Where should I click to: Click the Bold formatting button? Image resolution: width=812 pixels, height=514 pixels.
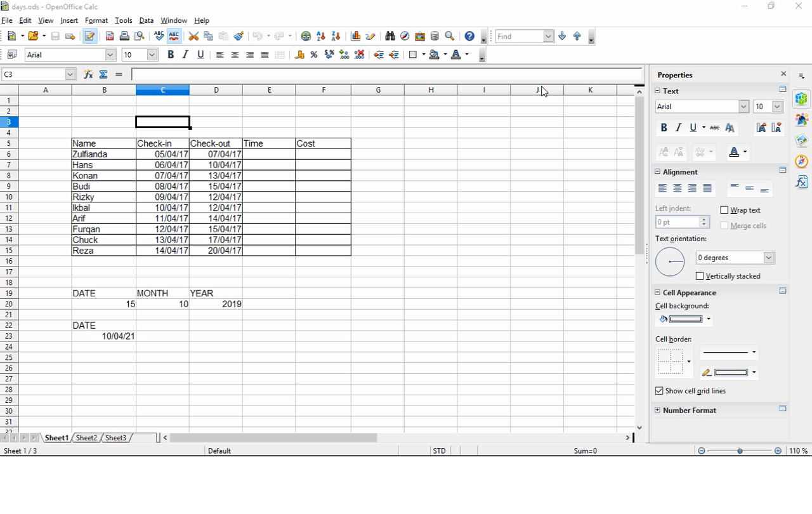coord(170,55)
